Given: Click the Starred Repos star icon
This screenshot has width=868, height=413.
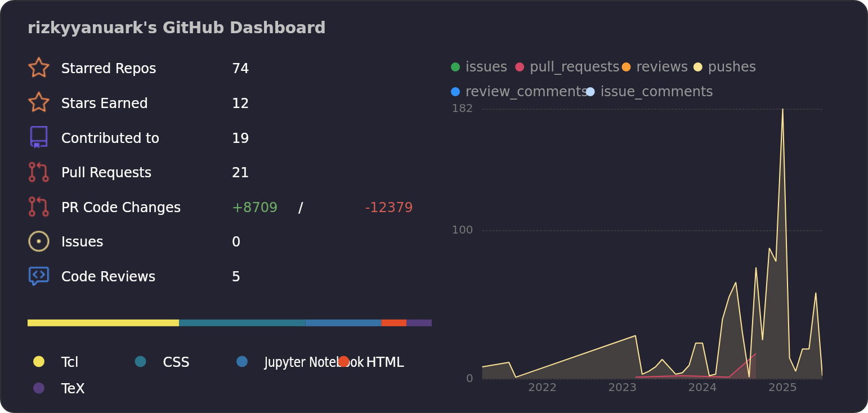Looking at the screenshot, I should point(38,68).
